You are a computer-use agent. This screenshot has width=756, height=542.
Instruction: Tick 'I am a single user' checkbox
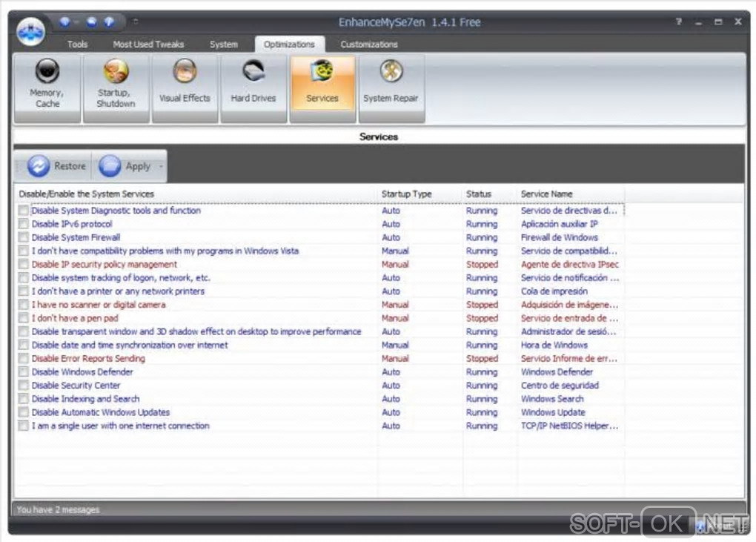coord(23,426)
